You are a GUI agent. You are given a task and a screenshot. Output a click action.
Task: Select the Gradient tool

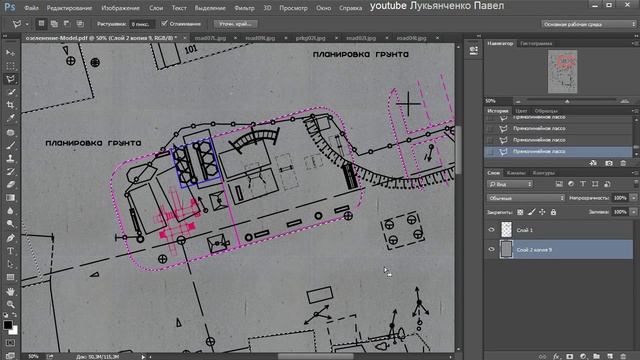pyautogui.click(x=11, y=198)
